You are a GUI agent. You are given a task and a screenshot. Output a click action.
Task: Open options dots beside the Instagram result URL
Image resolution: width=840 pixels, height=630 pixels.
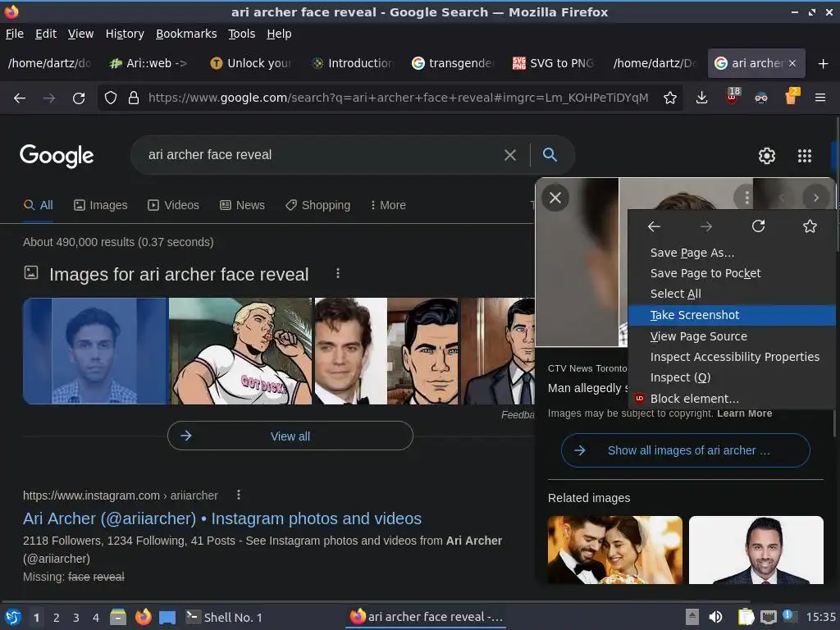[239, 495]
